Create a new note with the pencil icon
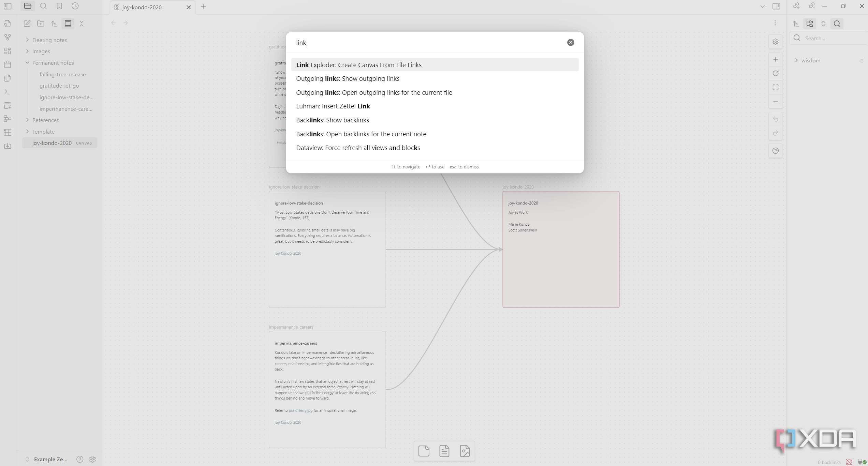Image resolution: width=868 pixels, height=466 pixels. [x=27, y=24]
